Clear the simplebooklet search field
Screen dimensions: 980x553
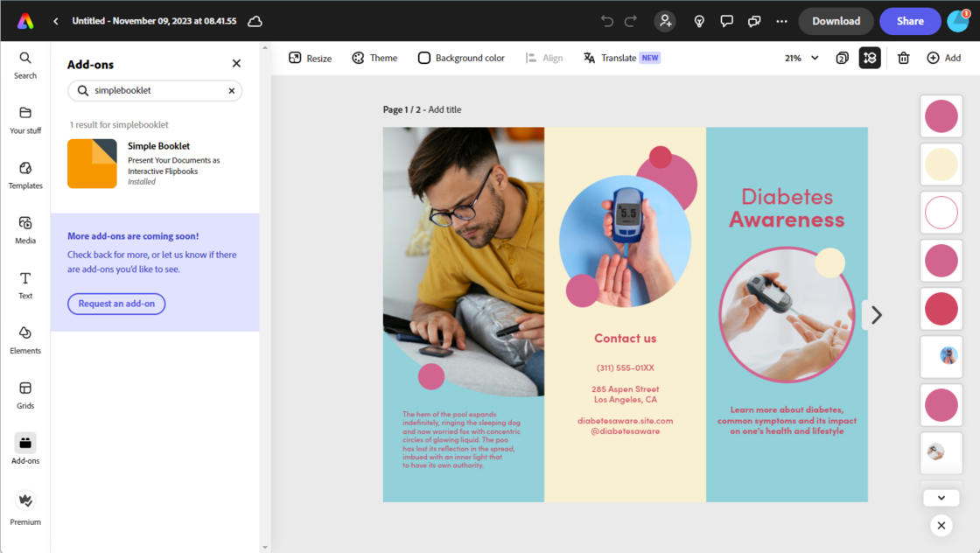pyautogui.click(x=231, y=90)
